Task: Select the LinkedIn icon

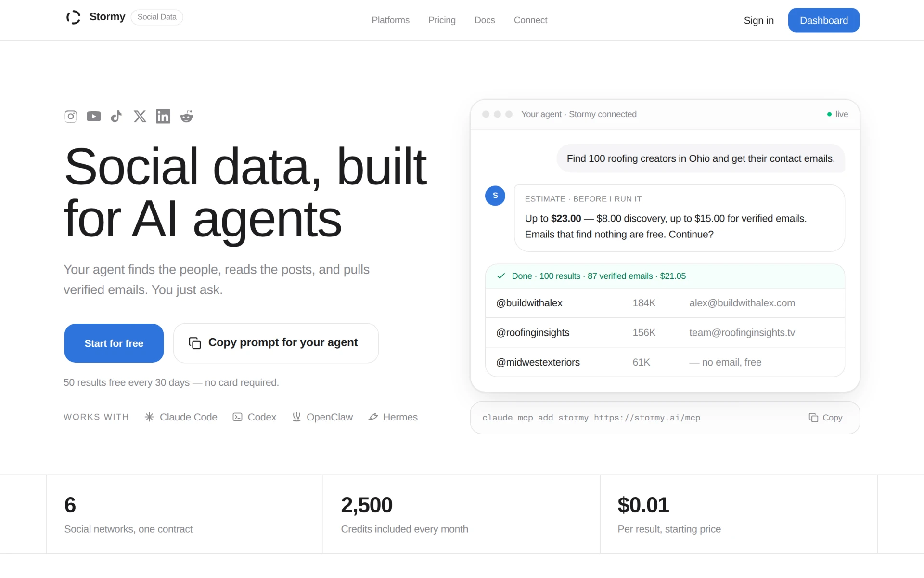Action: 163,116
